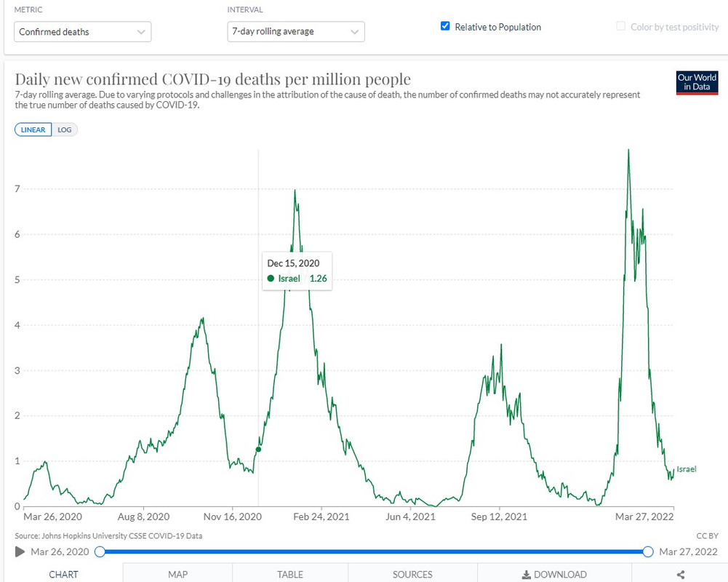Uncheck Relative to Population checkbox
Screen dimensions: 728x582
click(x=445, y=26)
